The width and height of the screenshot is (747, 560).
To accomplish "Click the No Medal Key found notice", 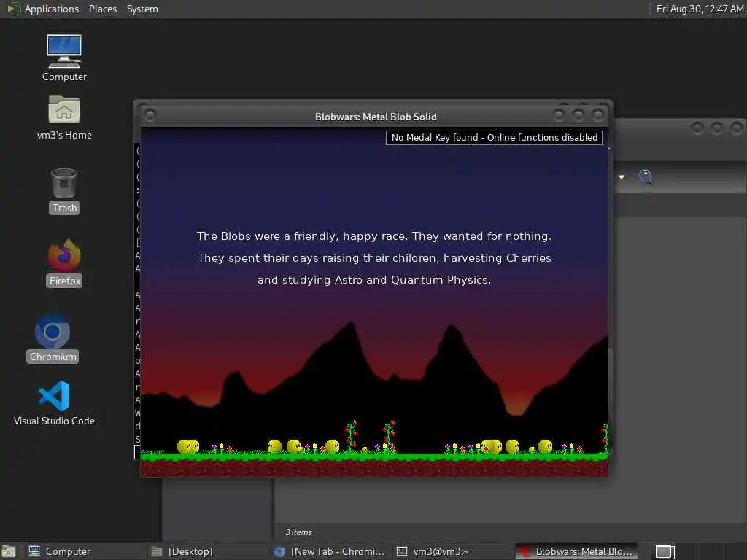I will 494,138.
